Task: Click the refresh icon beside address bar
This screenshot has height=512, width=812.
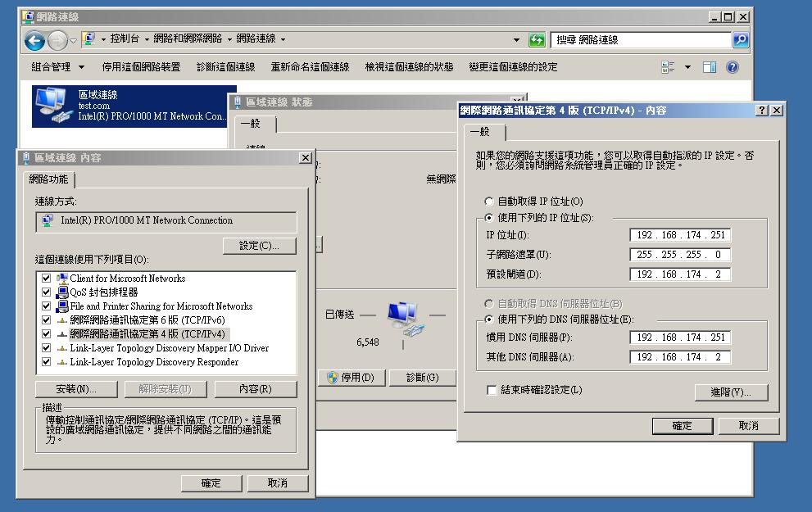Action: [537, 39]
